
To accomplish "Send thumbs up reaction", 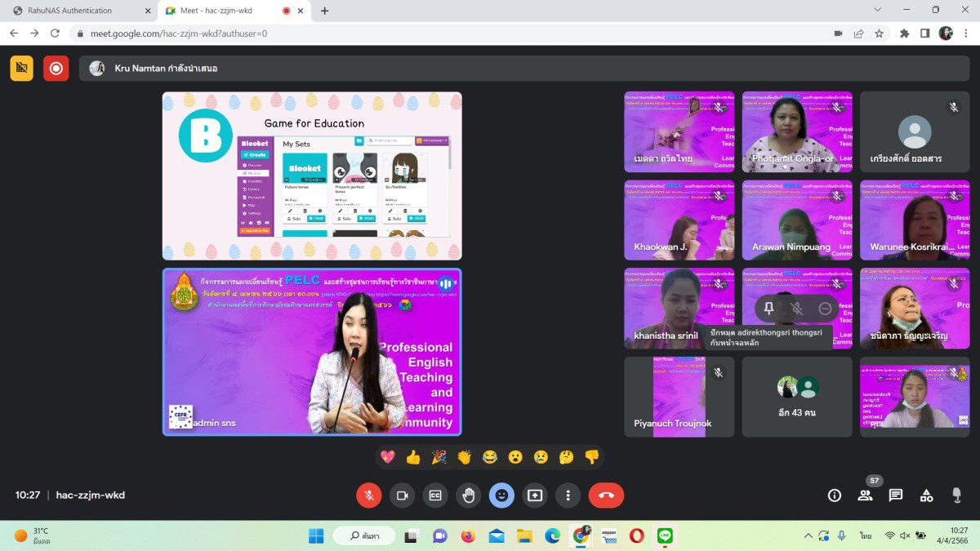I will point(413,457).
